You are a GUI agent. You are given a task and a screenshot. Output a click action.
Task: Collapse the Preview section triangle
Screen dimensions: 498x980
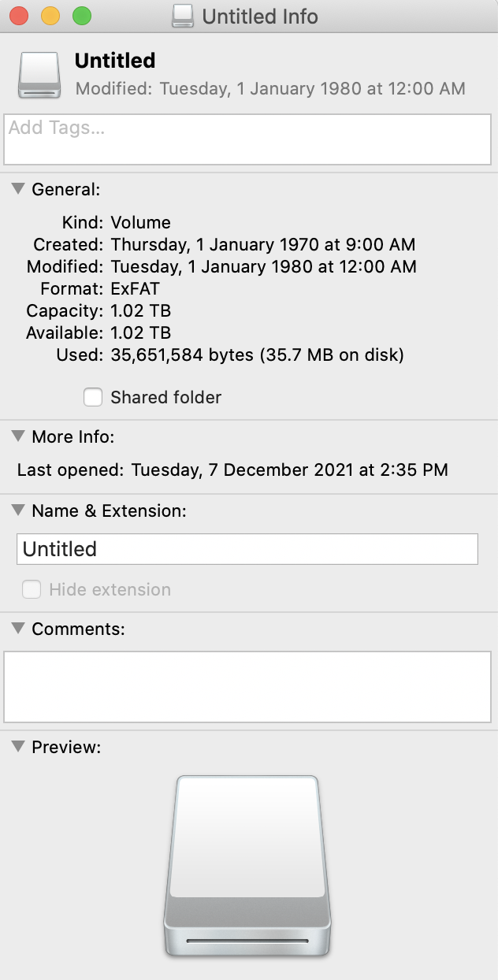(x=18, y=747)
